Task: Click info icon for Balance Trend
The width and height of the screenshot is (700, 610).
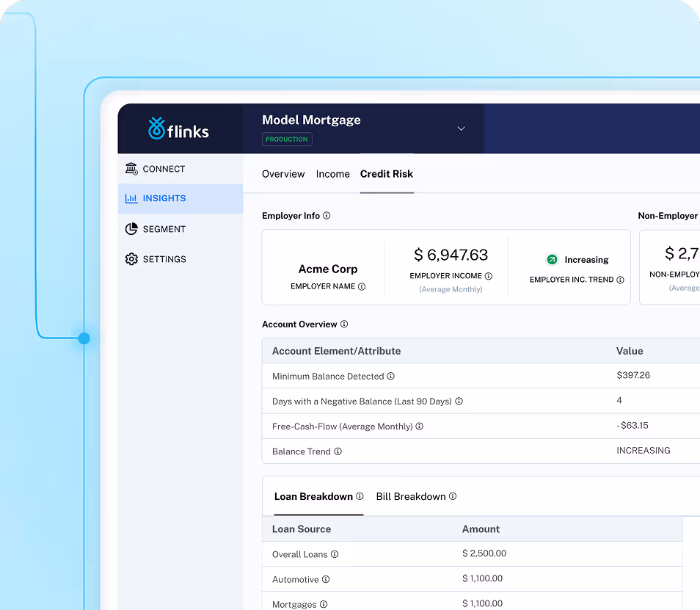Action: pos(338,451)
